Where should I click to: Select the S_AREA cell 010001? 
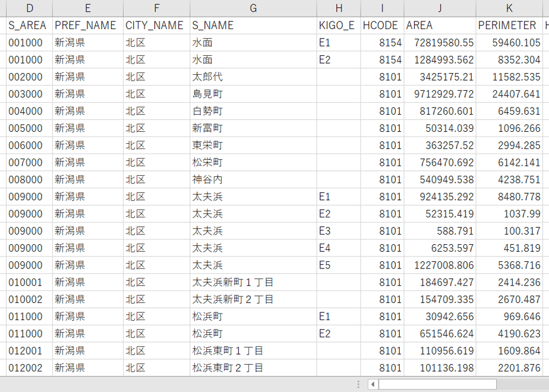pos(30,283)
